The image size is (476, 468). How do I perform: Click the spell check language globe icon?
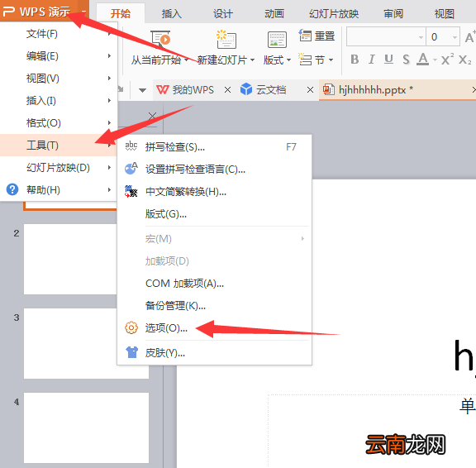(131, 169)
